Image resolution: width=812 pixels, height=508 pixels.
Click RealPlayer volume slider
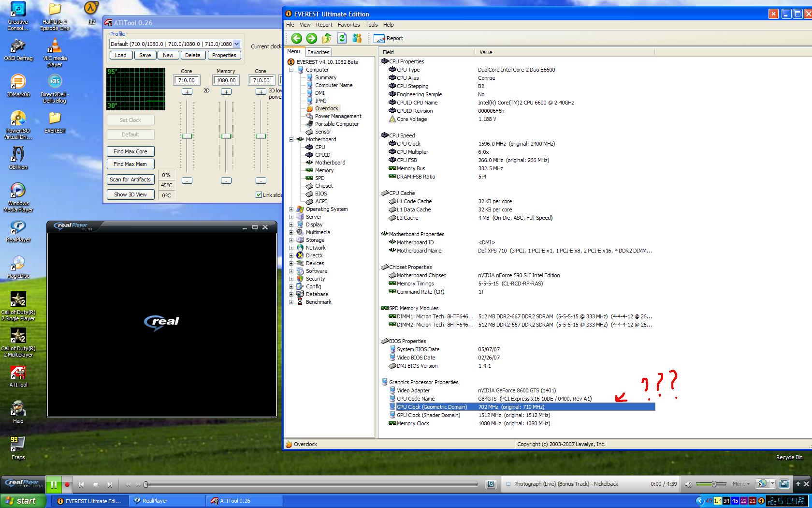(x=713, y=484)
